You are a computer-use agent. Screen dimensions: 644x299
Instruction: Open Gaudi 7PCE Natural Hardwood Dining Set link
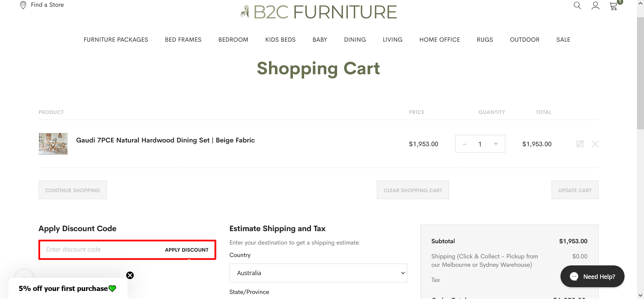[x=165, y=140]
